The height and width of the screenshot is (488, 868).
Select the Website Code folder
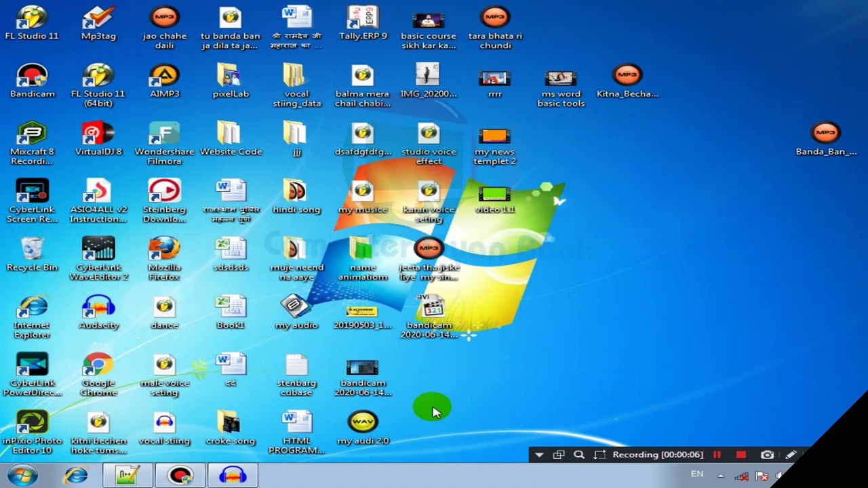tap(231, 139)
